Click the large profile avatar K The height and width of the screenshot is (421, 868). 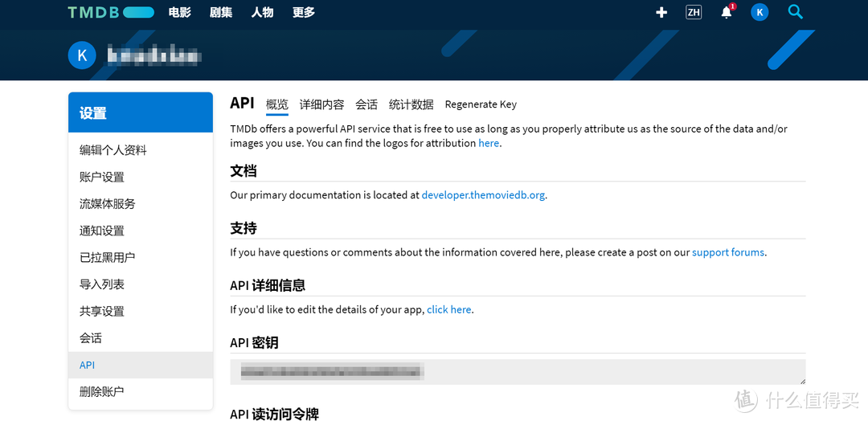click(82, 55)
